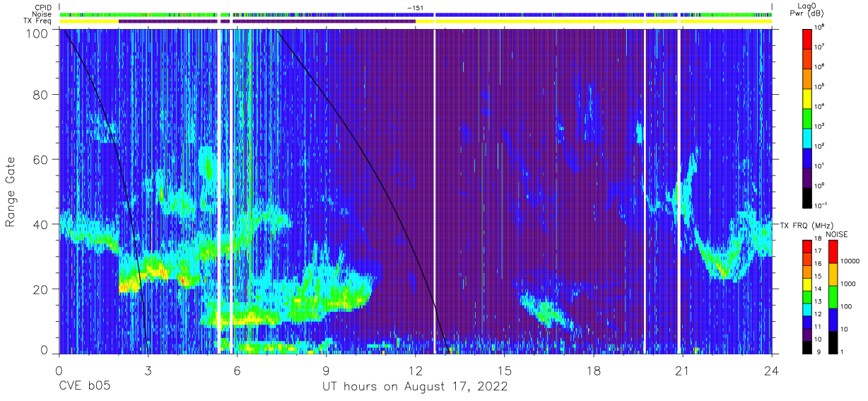Click the '1' label on NOISE scale
The image size is (868, 401).
843,351
